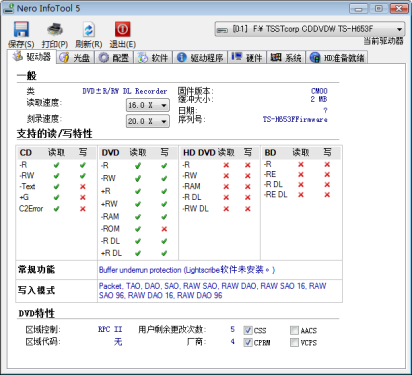412x375 pixels.
Task: Click the Nero InfoTool 5 title bar icon
Action: (x=9, y=8)
